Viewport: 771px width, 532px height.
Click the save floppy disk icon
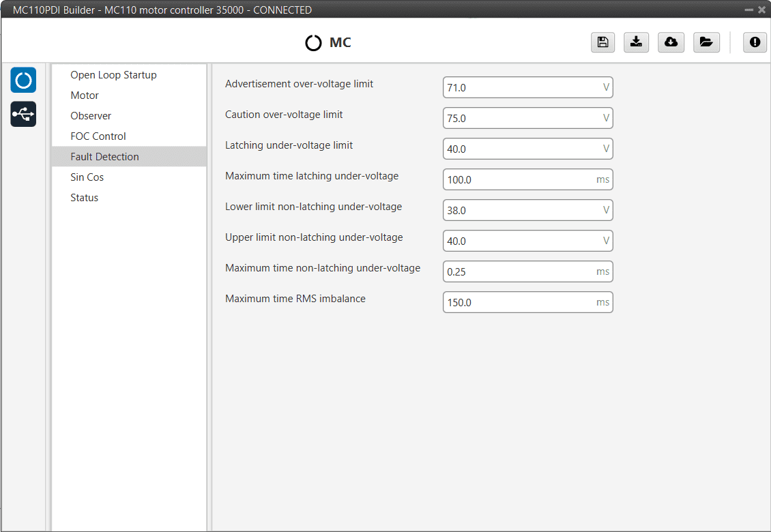coord(603,42)
